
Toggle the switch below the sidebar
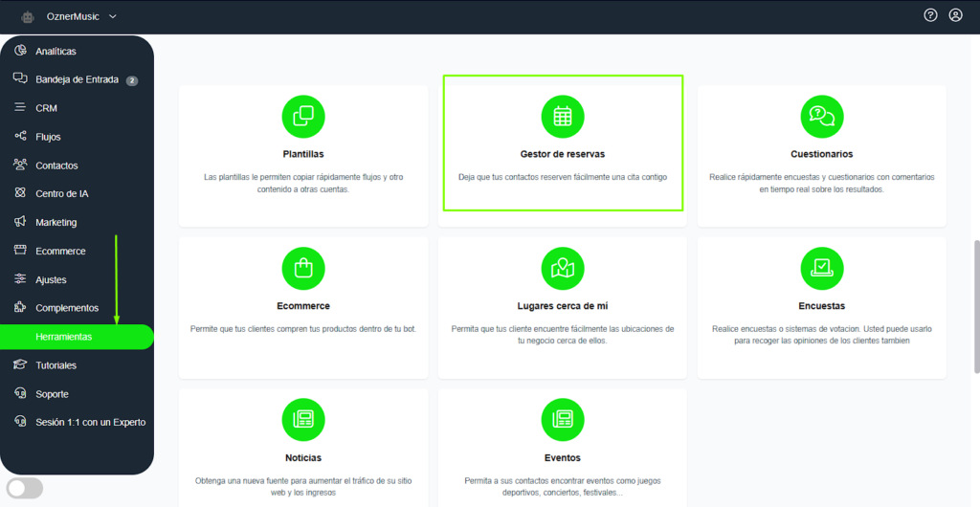point(25,488)
